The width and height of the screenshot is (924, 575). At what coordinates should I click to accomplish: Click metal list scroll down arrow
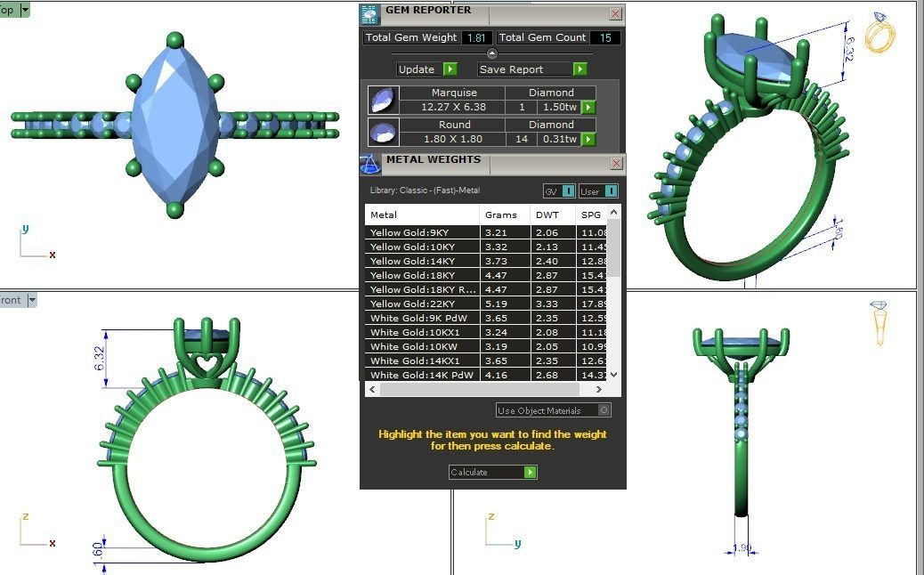613,374
